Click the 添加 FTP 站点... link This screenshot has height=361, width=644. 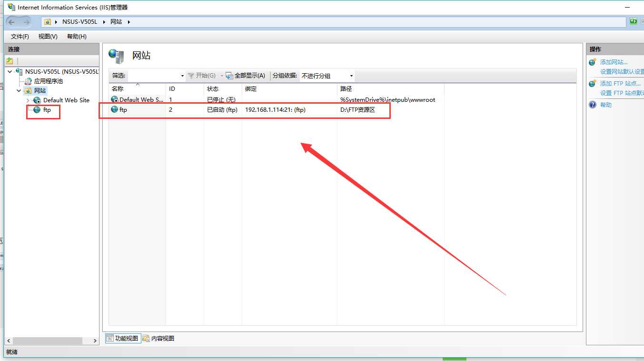620,84
